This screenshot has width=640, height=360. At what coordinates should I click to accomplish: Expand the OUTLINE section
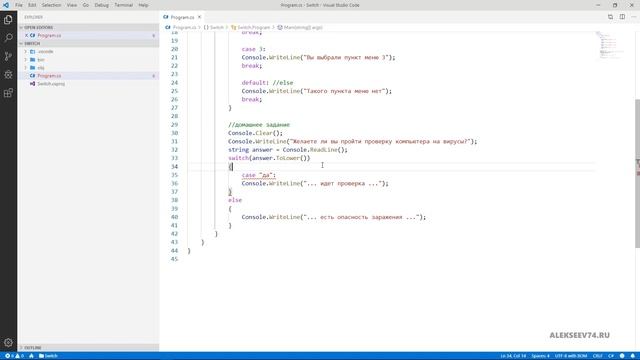(x=88, y=348)
